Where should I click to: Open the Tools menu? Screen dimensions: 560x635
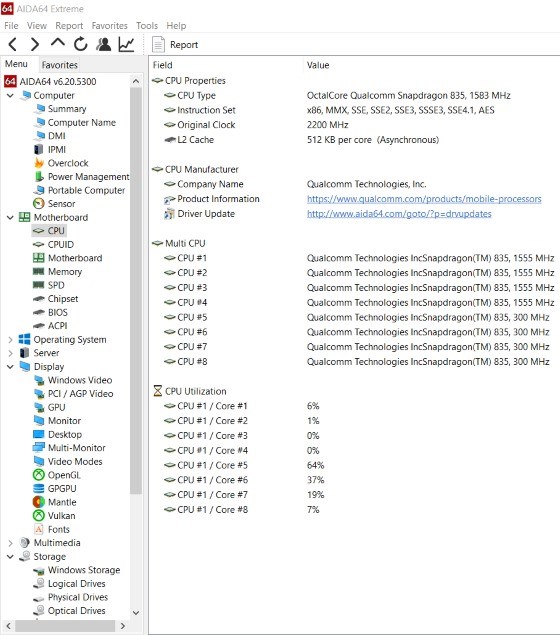[147, 26]
